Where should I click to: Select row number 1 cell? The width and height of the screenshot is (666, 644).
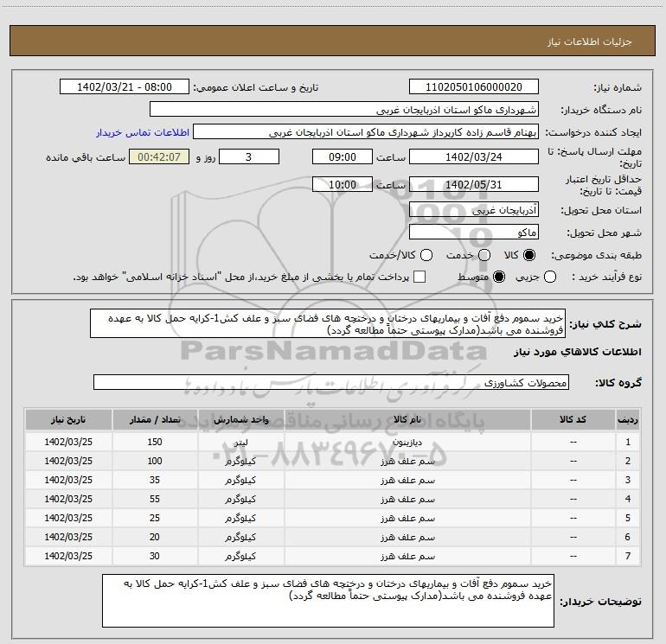628,442
